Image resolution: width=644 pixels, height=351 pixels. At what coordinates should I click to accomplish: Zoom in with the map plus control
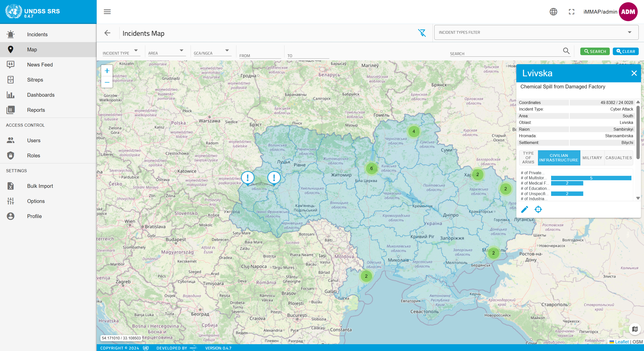point(107,71)
